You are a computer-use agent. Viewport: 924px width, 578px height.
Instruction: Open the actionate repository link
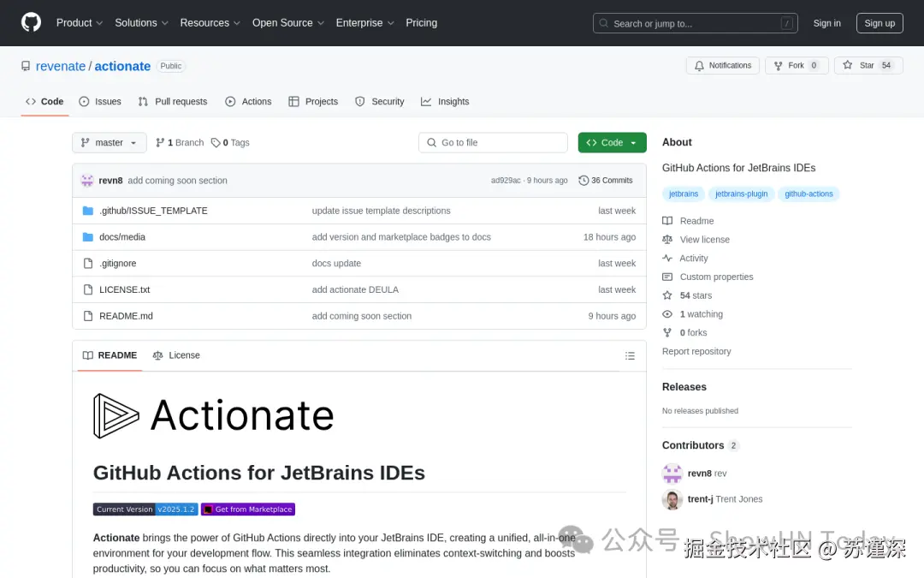coord(122,66)
